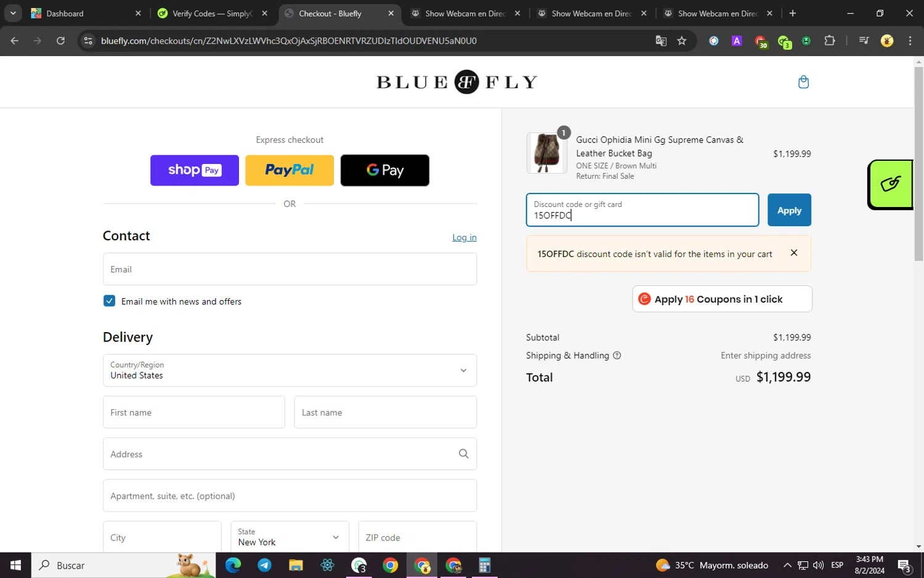Switch to the Dashboard tab
924x578 pixels.
point(85,13)
